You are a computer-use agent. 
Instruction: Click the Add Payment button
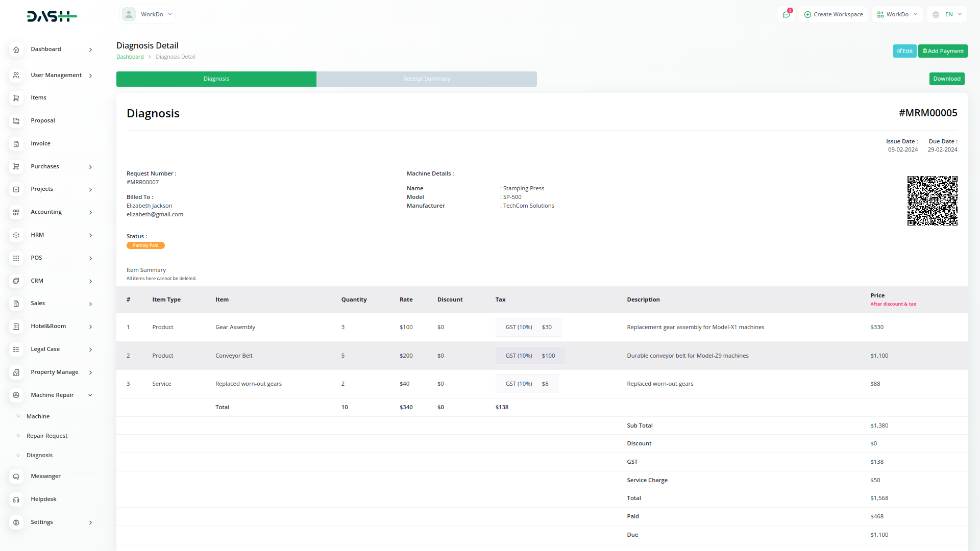[x=943, y=51]
